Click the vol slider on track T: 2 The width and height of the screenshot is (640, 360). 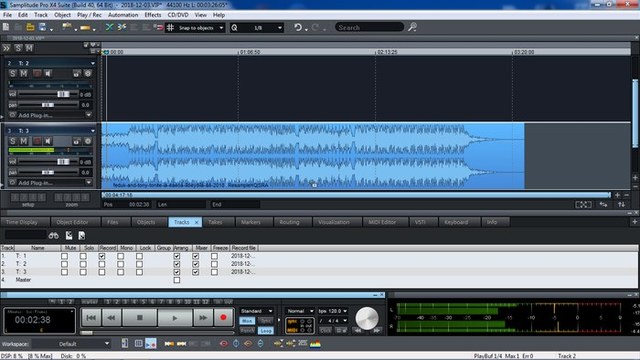tap(48, 94)
